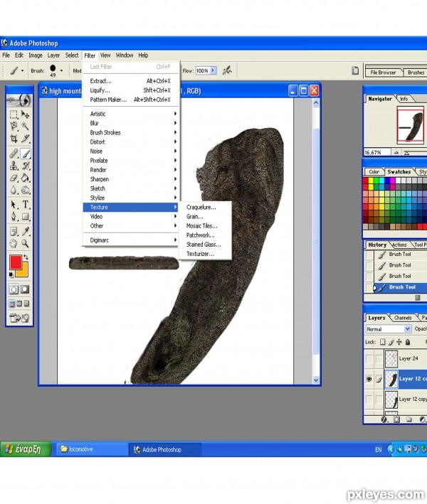This screenshot has height=504, width=427.
Task: Select the Move tool
Action: point(25,114)
